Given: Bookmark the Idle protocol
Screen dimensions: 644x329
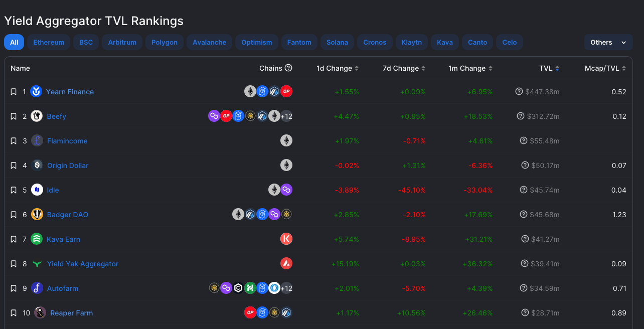Looking at the screenshot, I should point(14,190).
